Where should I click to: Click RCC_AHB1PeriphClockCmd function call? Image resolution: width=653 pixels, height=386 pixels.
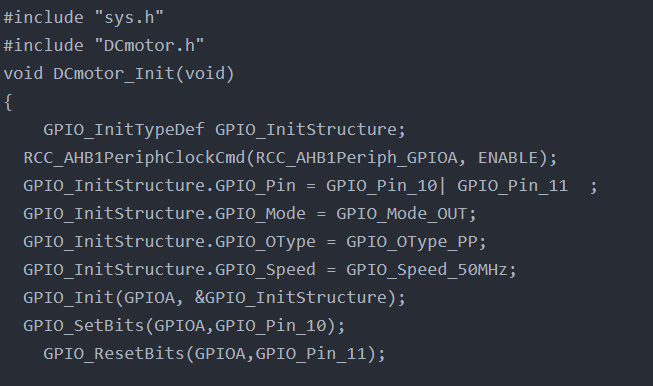(290, 158)
